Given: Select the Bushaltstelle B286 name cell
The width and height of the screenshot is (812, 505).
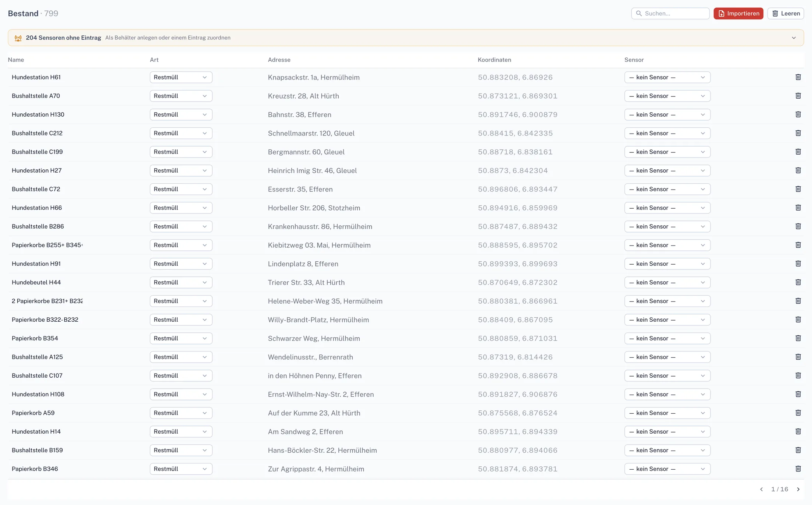Looking at the screenshot, I should tap(38, 226).
